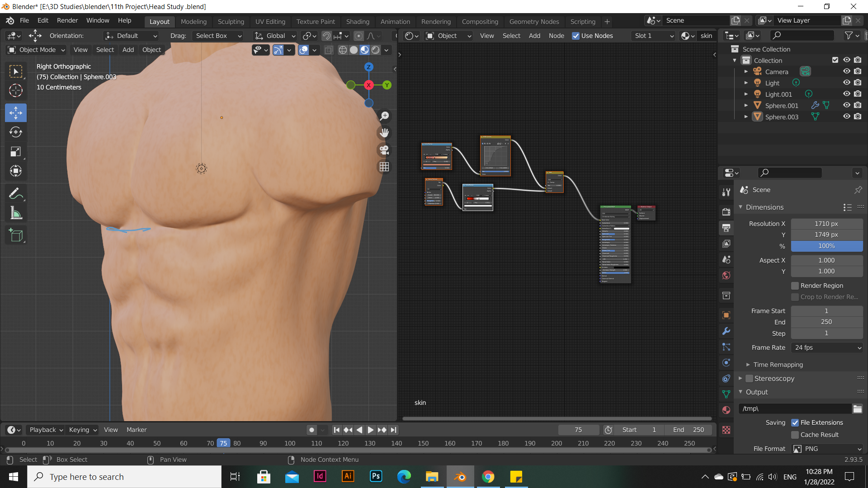Click the camera view icon in viewport
This screenshot has height=488, width=868.
pyautogui.click(x=384, y=150)
